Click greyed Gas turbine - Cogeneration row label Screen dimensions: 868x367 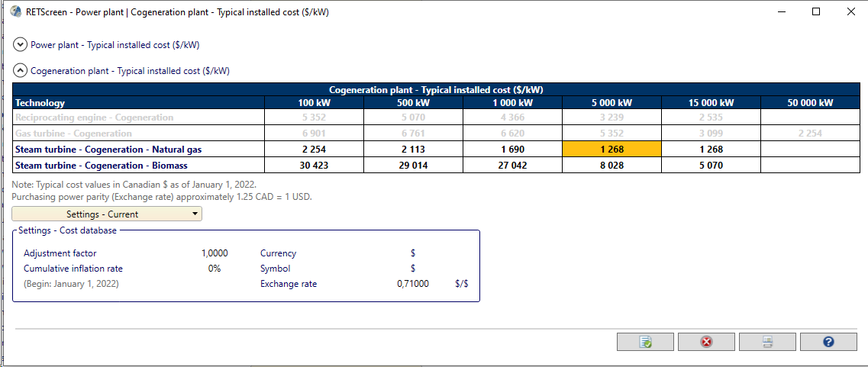(73, 134)
